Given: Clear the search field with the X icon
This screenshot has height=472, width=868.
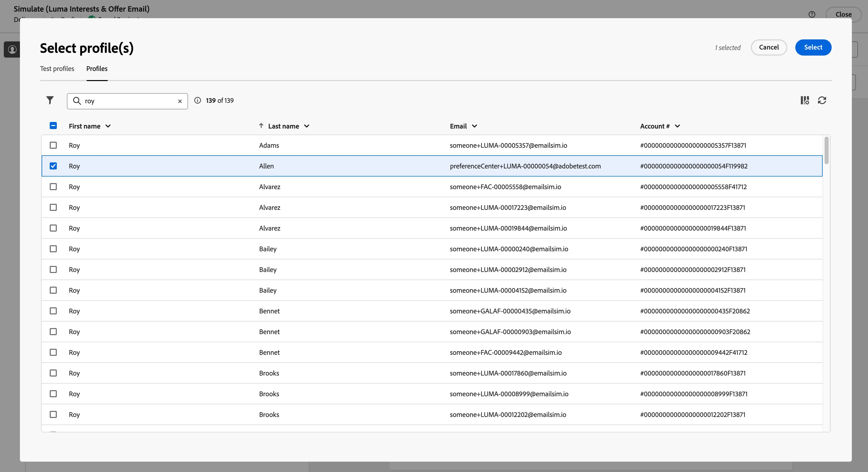Looking at the screenshot, I should pos(180,101).
